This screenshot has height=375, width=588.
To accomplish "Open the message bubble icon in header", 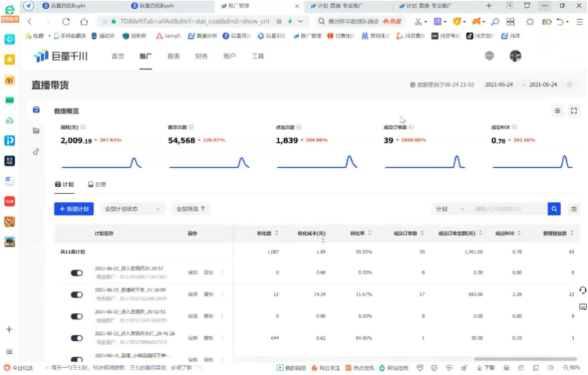I will click(x=489, y=56).
